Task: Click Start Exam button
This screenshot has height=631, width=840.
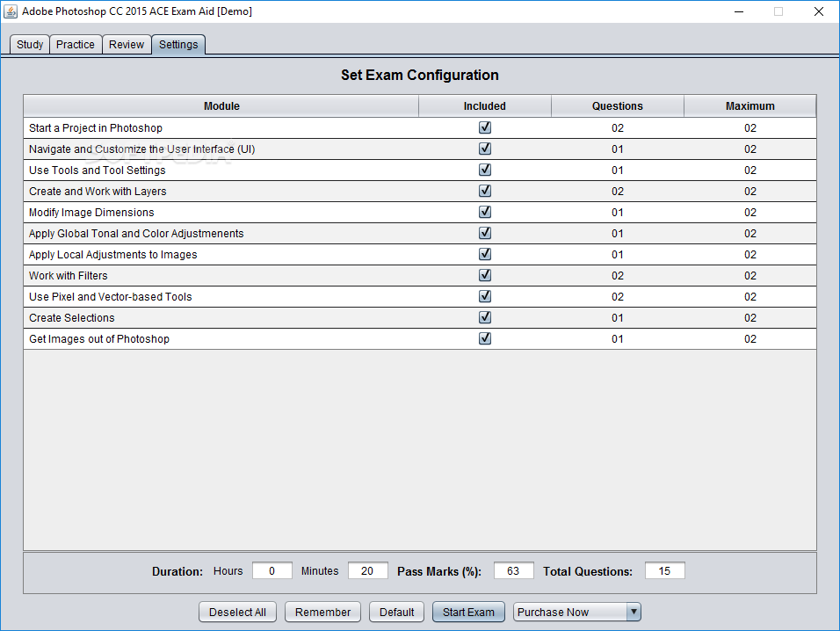Action: 468,612
